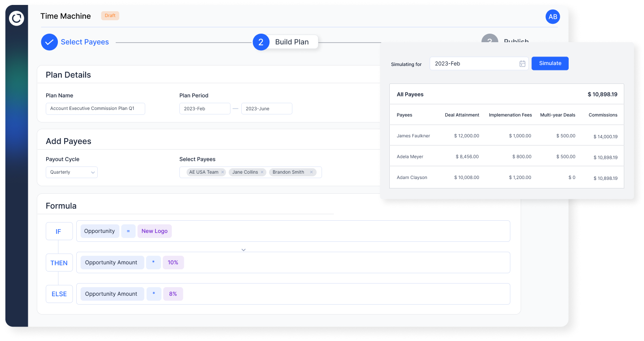Screen dimensions: 644x341
Task: Click the $ 8,456.00 deal attainment cell
Action: [467, 157]
